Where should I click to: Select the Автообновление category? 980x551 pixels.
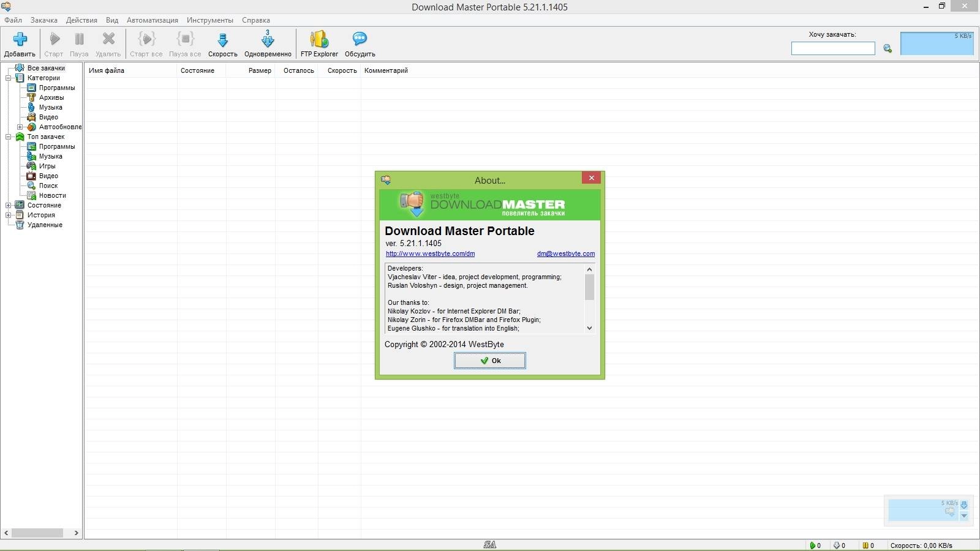tap(60, 127)
